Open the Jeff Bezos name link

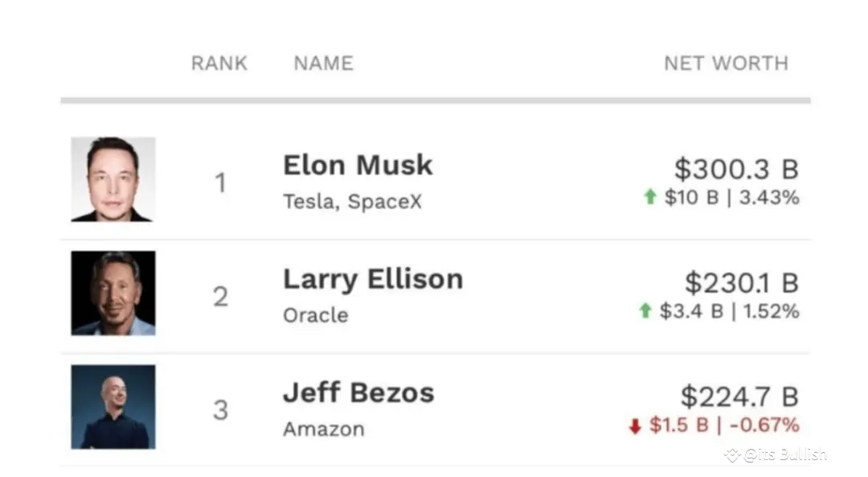pyautogui.click(x=358, y=393)
